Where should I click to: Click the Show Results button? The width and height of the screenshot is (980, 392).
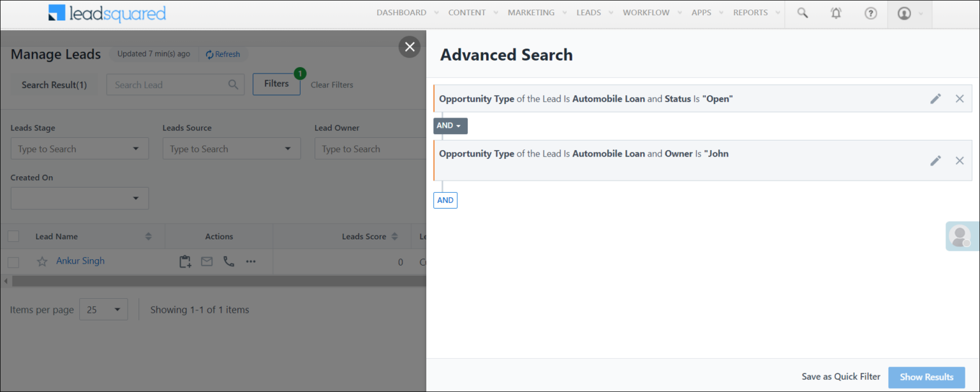pos(926,377)
